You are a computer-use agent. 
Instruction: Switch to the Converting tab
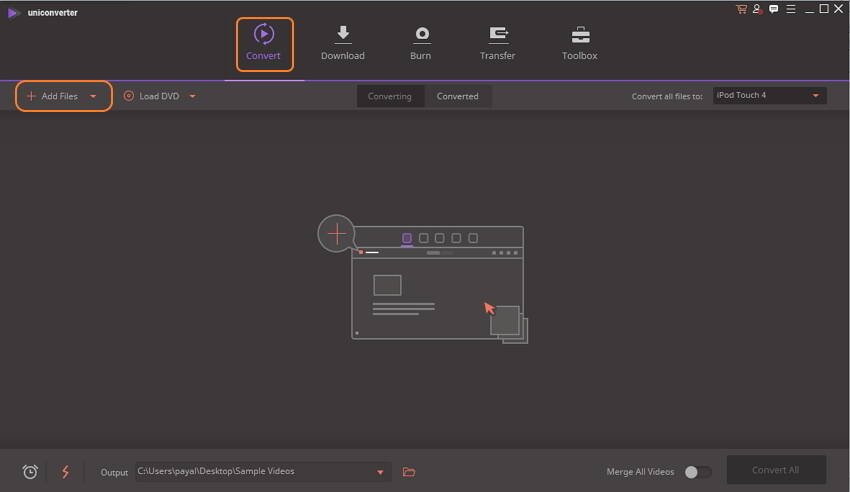tap(390, 97)
